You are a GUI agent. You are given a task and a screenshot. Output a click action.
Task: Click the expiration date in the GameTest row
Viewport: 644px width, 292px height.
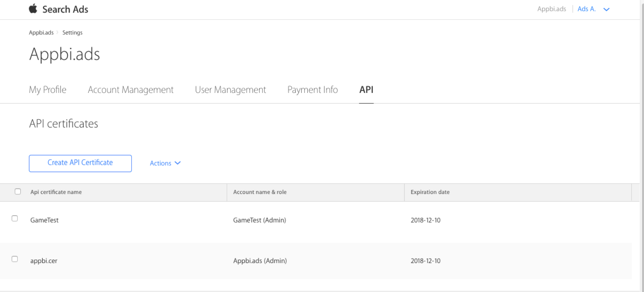tap(426, 220)
